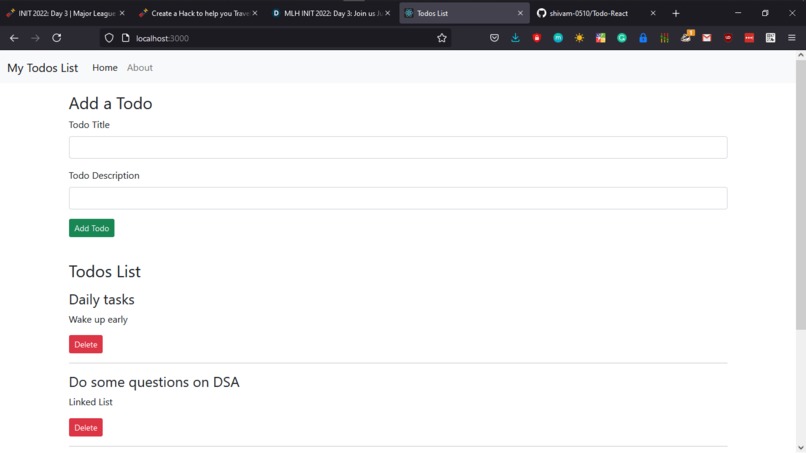Viewport: 806px width, 453px height.
Task: Delete the Do some questions on DSA todo
Action: (x=86, y=427)
